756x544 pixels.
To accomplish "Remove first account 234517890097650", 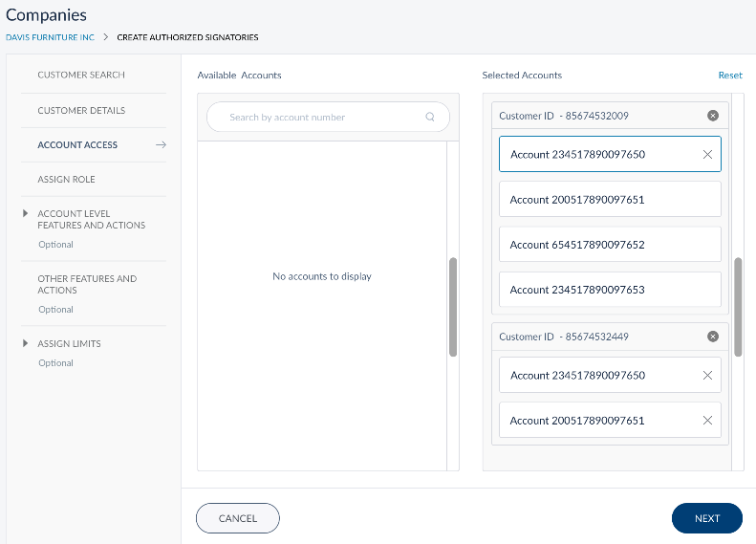I will [x=707, y=154].
